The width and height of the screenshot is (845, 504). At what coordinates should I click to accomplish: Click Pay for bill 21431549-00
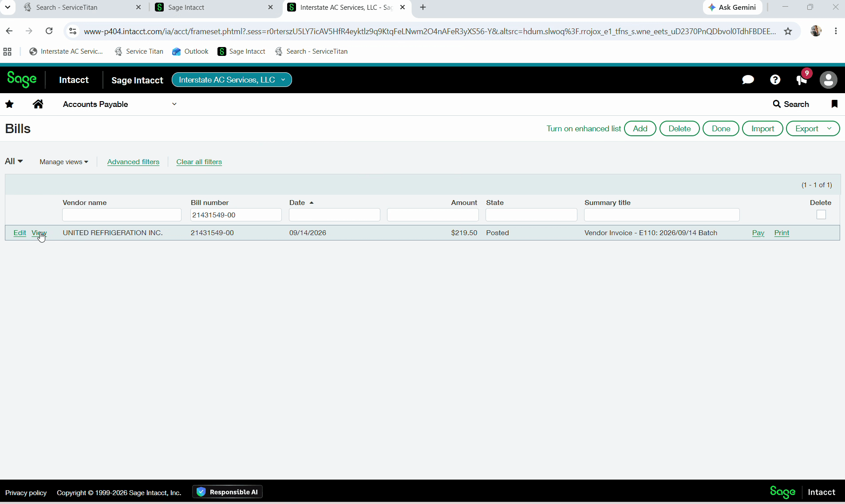tap(758, 233)
